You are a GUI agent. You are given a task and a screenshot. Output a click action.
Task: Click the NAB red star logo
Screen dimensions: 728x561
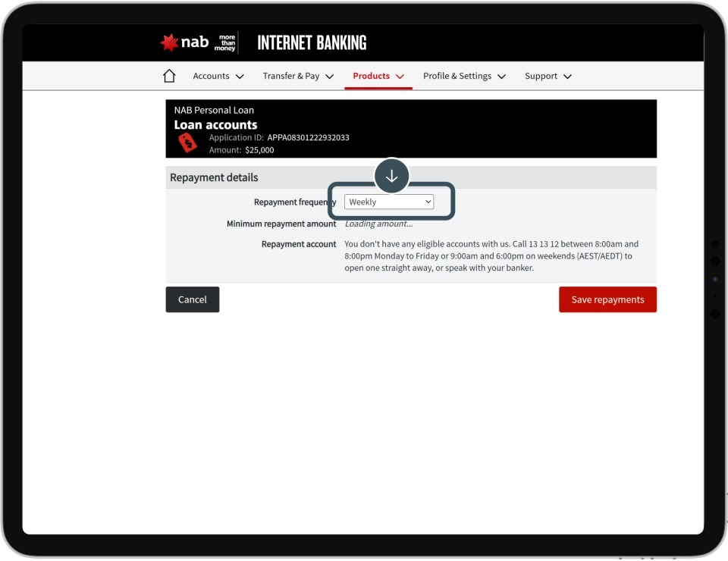(169, 42)
